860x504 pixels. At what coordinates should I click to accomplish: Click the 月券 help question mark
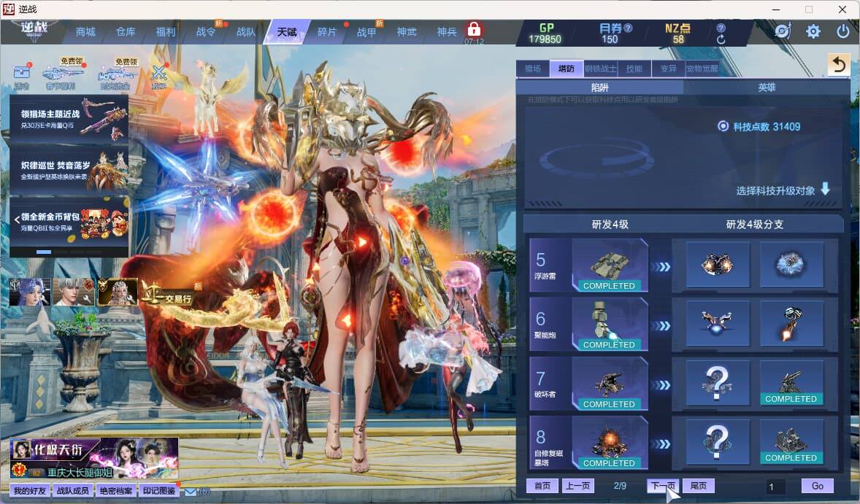point(629,28)
